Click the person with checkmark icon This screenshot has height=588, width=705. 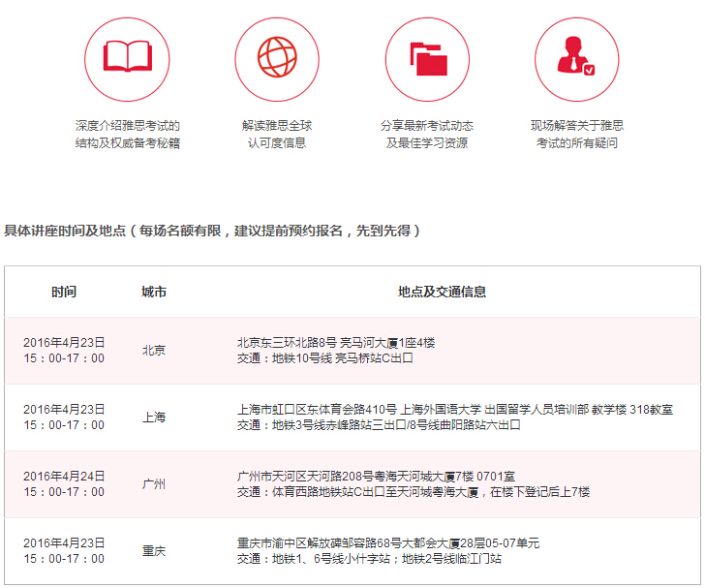pos(576,56)
